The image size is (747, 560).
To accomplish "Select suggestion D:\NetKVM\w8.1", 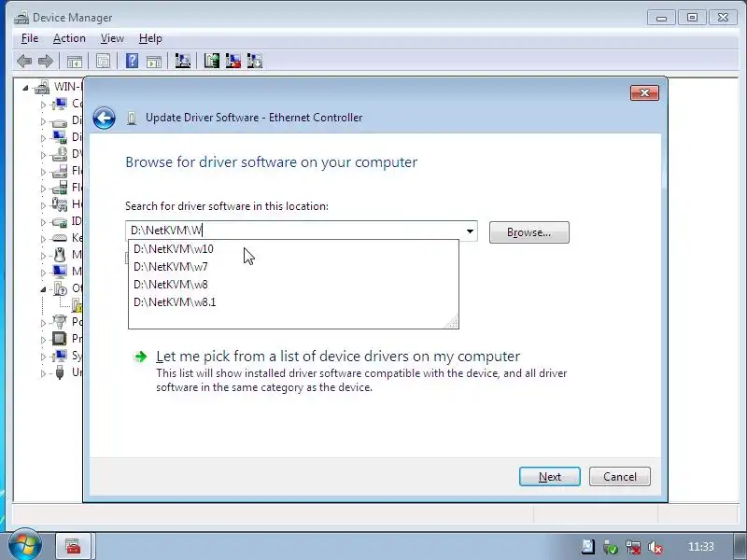I will point(293,301).
